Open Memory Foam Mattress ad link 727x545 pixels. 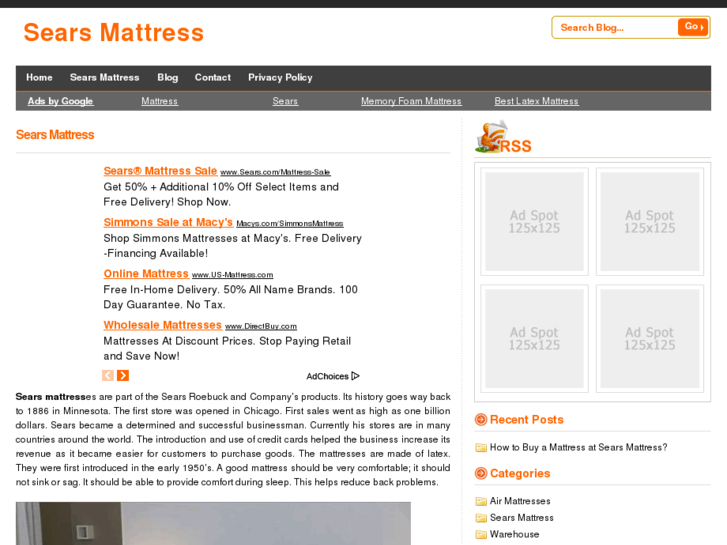[411, 101]
